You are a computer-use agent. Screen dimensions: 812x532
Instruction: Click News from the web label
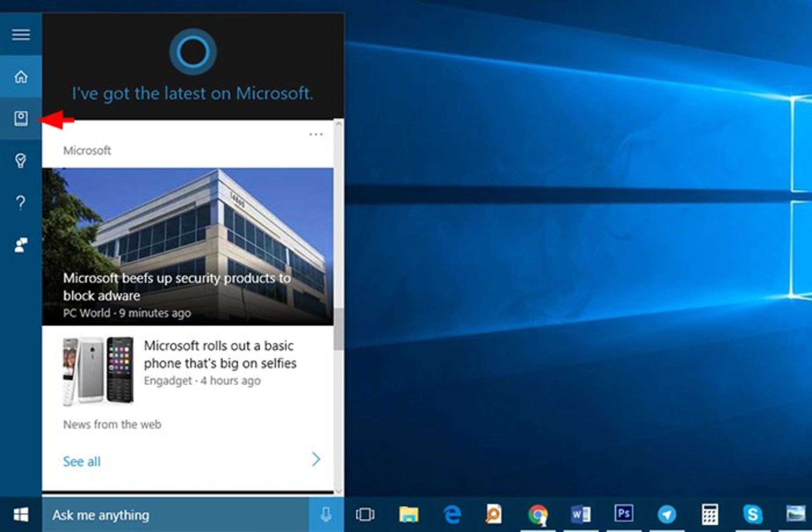(x=112, y=424)
